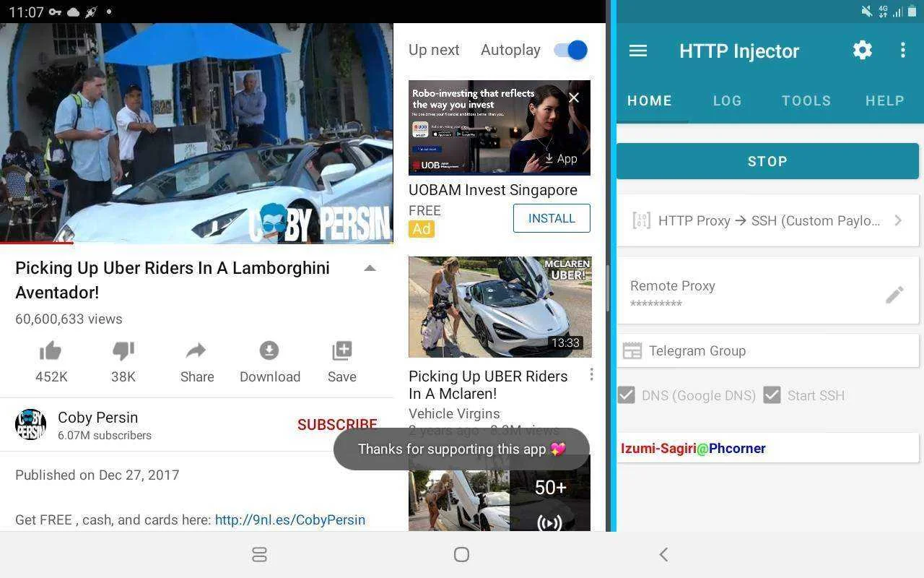This screenshot has height=578, width=924.
Task: Tap the red video progress bar
Action: (x=36, y=243)
